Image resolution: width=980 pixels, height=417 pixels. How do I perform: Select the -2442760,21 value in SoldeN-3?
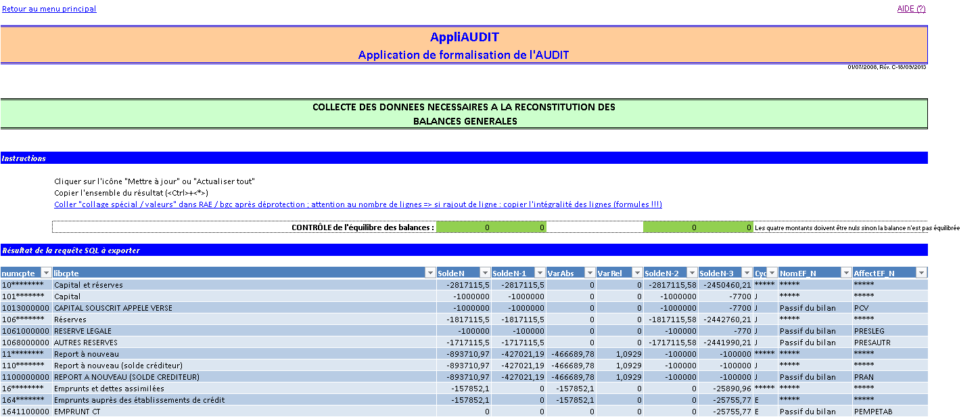click(725, 320)
